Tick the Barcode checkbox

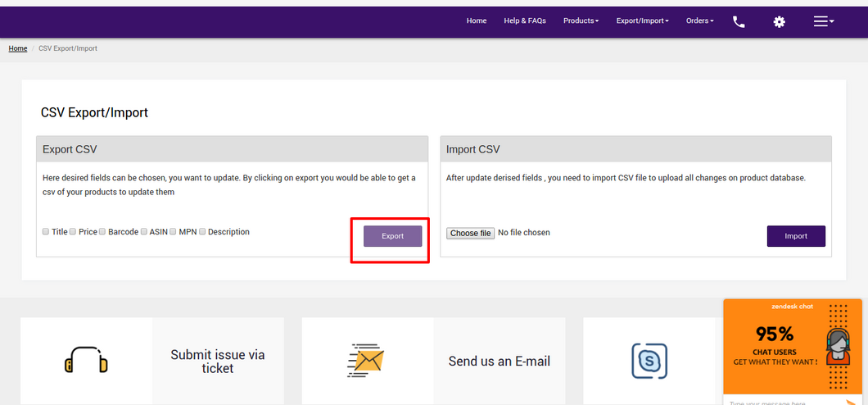[x=102, y=232]
